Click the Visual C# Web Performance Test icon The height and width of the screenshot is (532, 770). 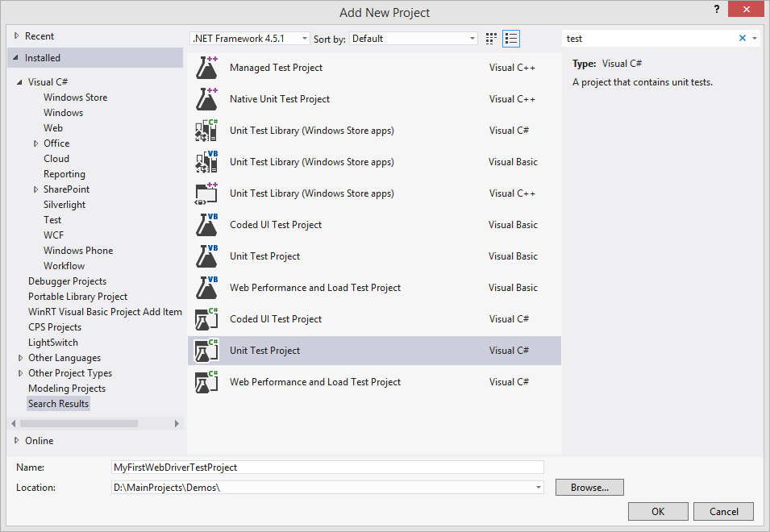coord(206,382)
